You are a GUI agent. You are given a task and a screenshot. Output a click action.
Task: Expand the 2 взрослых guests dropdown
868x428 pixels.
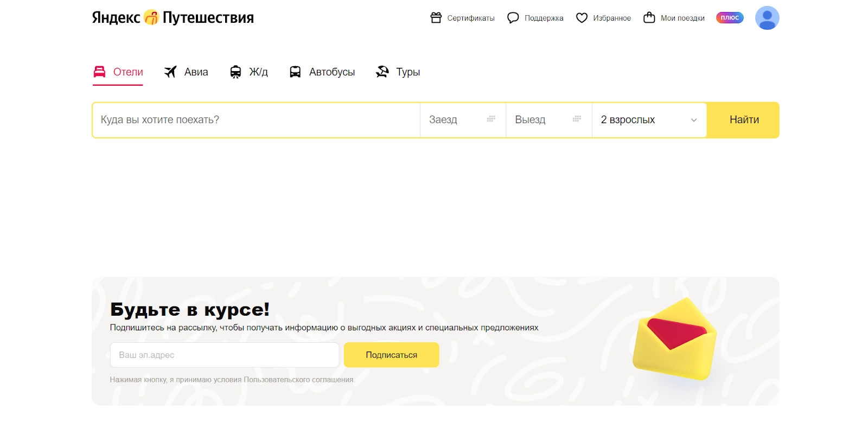click(649, 120)
